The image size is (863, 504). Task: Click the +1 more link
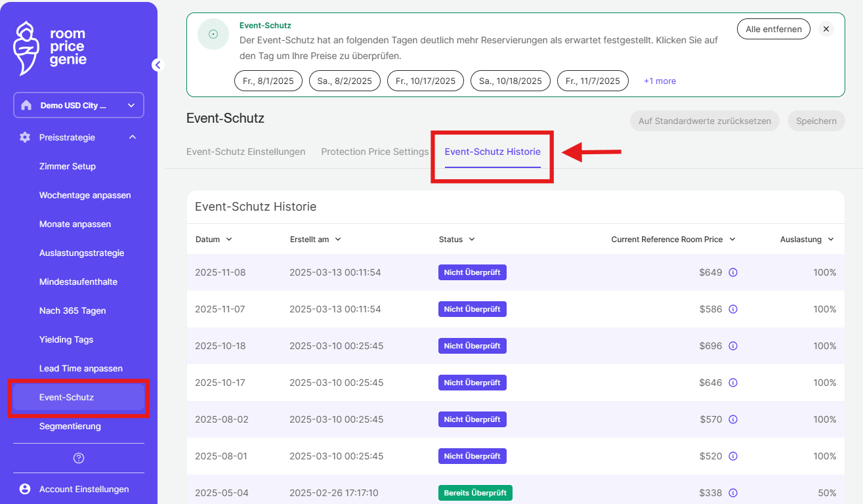pyautogui.click(x=660, y=81)
